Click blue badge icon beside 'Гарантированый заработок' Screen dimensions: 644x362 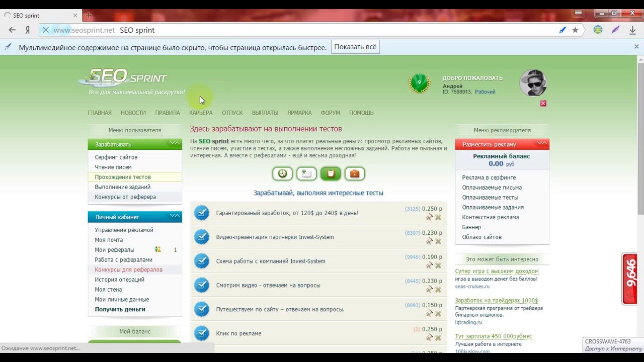(x=201, y=213)
